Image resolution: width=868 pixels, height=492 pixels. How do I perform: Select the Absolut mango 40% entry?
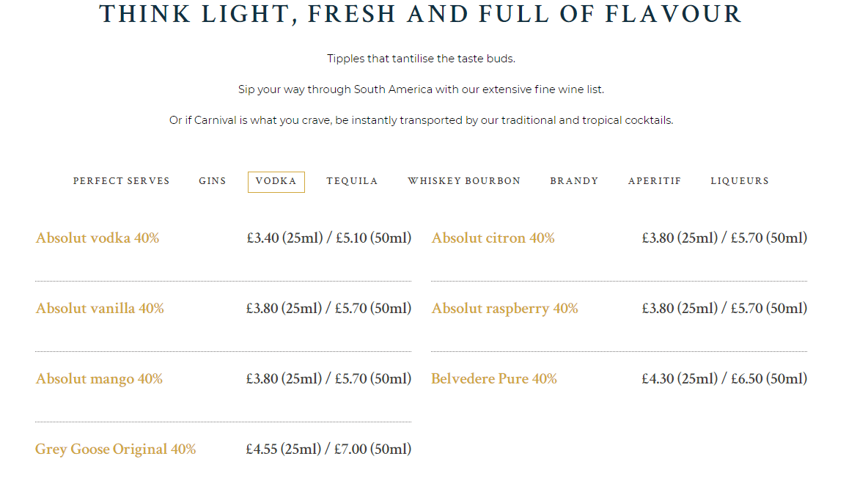[x=99, y=378]
